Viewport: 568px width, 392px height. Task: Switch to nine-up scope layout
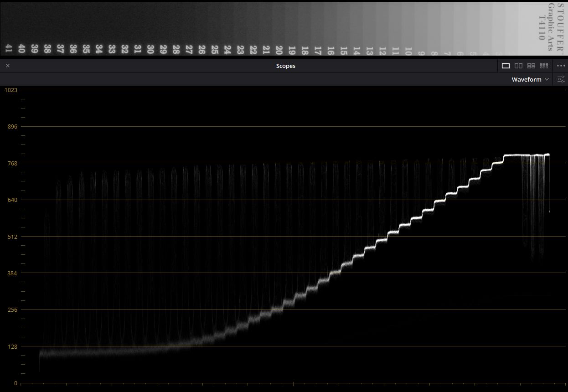pyautogui.click(x=544, y=66)
